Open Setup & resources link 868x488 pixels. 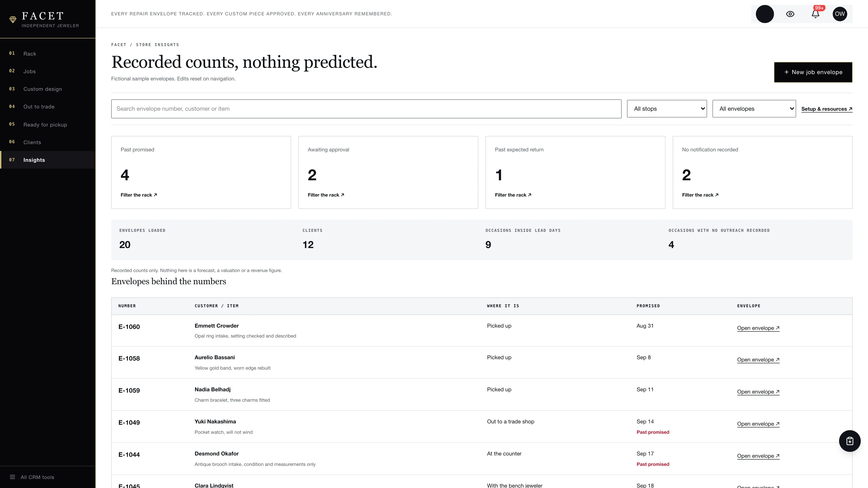827,109
